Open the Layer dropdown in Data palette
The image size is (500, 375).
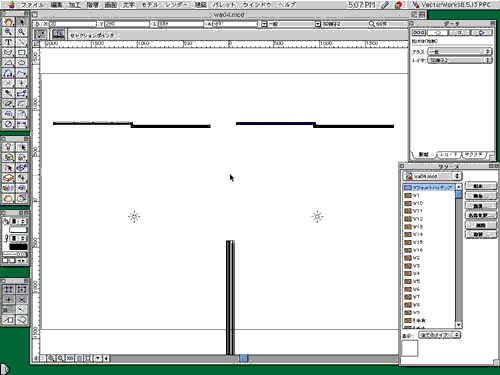460,60
